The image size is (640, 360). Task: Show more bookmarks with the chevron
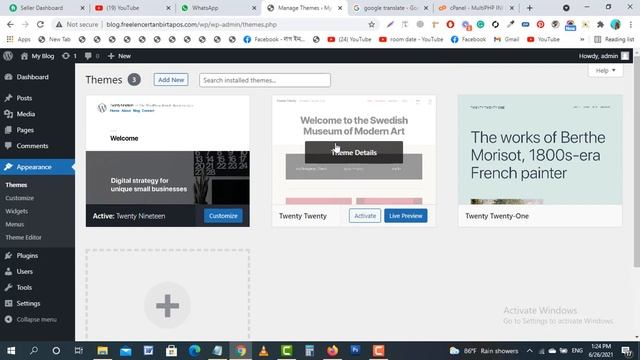pos(582,40)
